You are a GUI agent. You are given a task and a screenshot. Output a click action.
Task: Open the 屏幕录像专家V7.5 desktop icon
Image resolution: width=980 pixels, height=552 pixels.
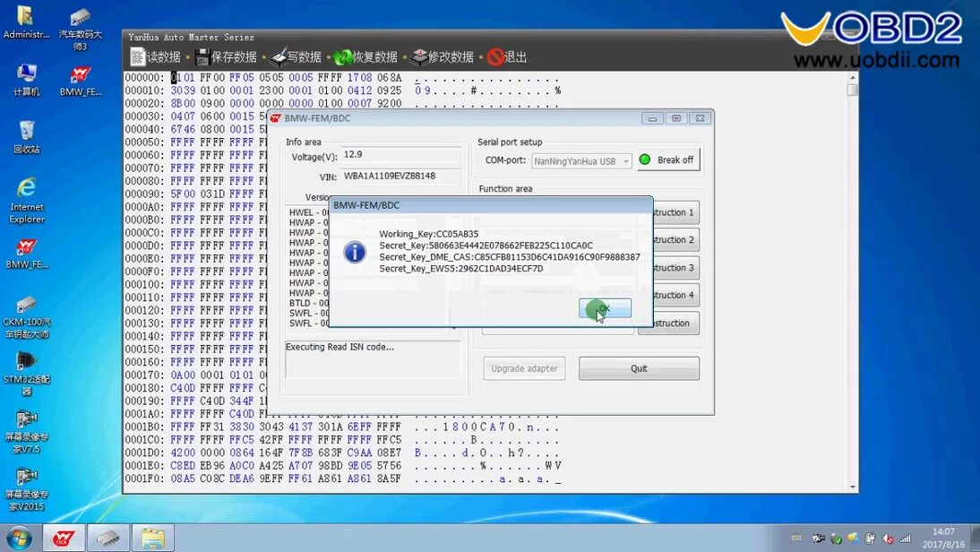(26, 431)
